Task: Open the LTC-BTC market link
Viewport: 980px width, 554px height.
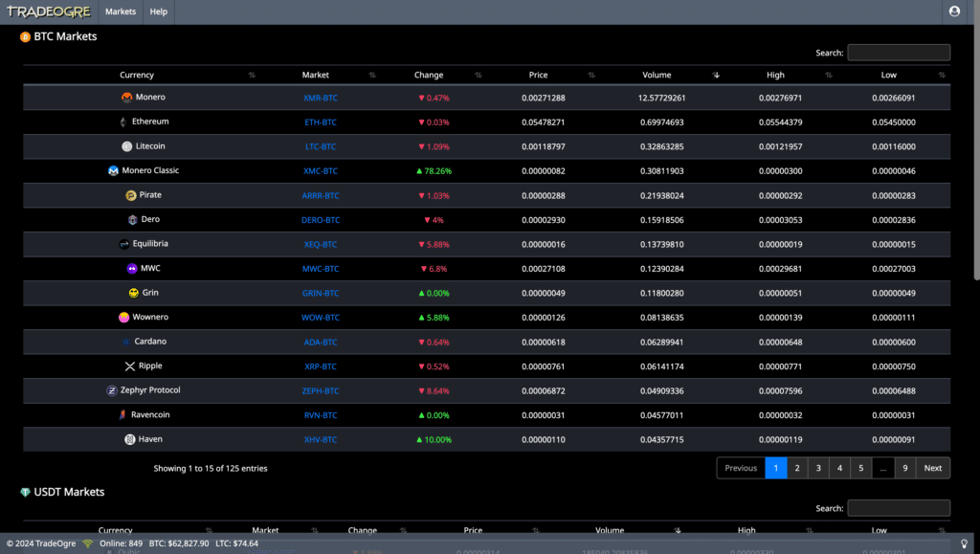Action: 321,146
